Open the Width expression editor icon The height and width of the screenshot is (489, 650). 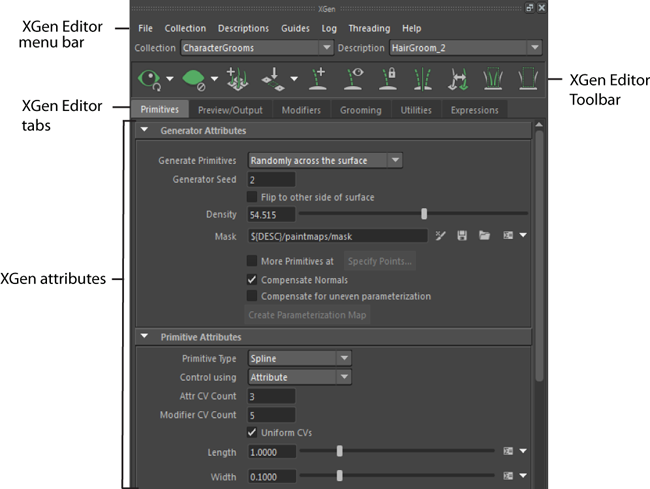508,476
